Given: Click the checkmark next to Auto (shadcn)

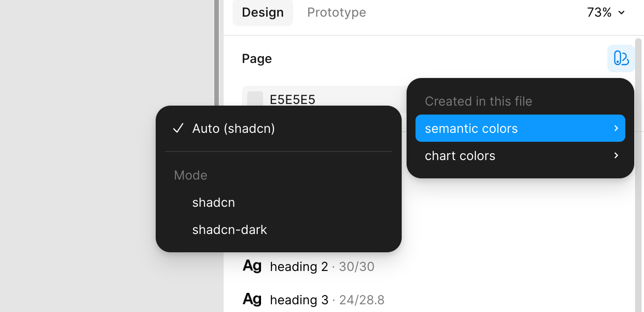Looking at the screenshot, I should [178, 128].
